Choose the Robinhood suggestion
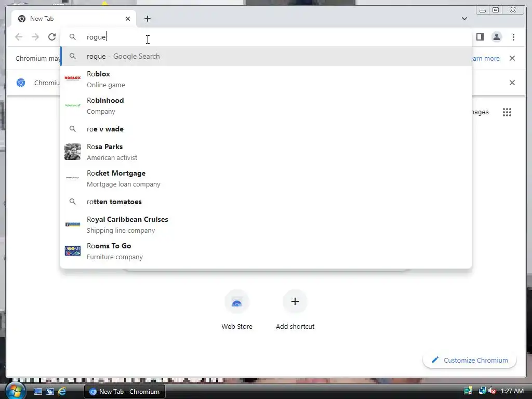Screen dimensions: 532x399 coord(266,105)
